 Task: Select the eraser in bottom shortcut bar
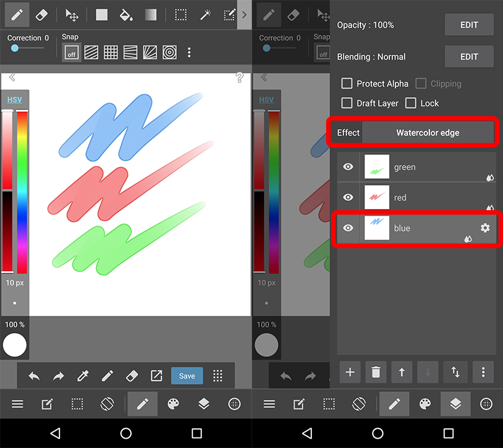tap(132, 376)
